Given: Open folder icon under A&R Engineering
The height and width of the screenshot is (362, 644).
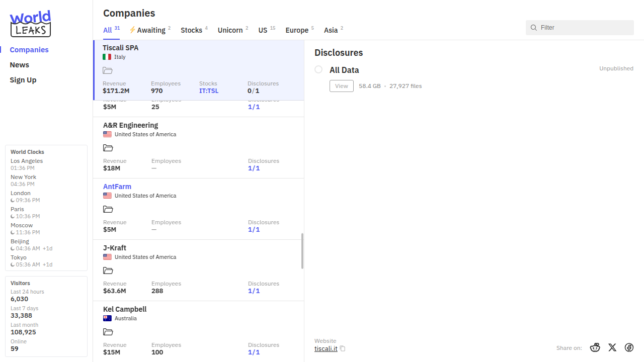Looking at the screenshot, I should pos(108,148).
